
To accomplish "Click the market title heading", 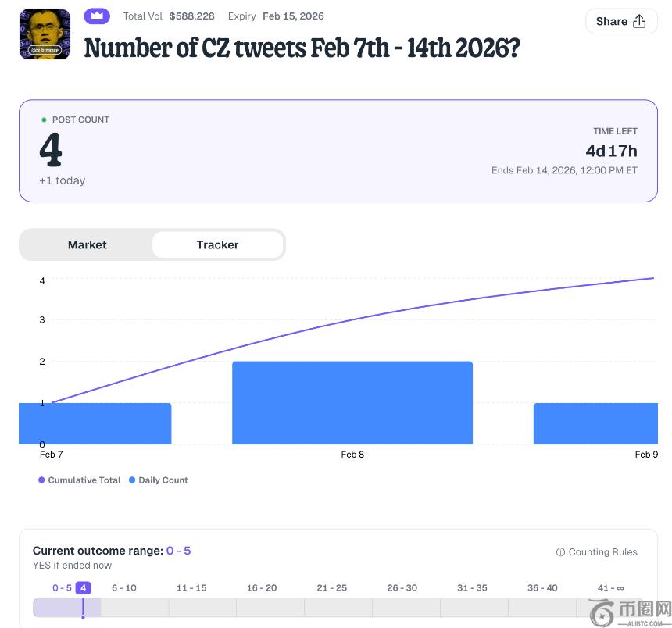I will click(x=302, y=48).
